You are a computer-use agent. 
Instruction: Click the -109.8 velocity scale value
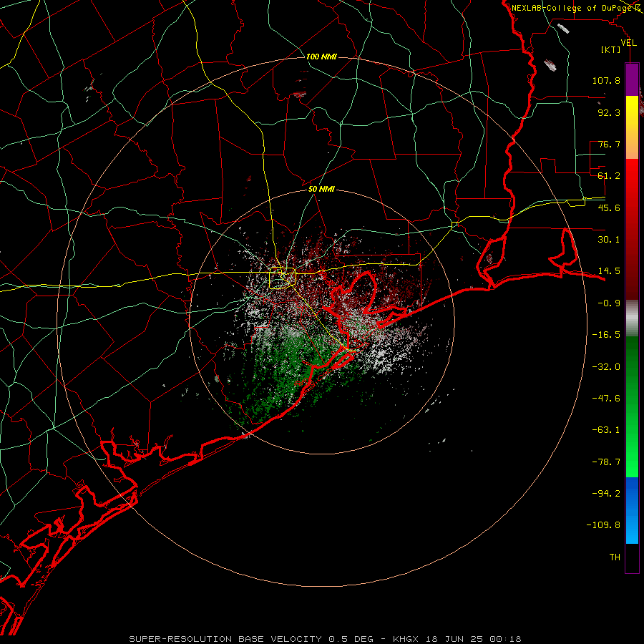pos(603,525)
